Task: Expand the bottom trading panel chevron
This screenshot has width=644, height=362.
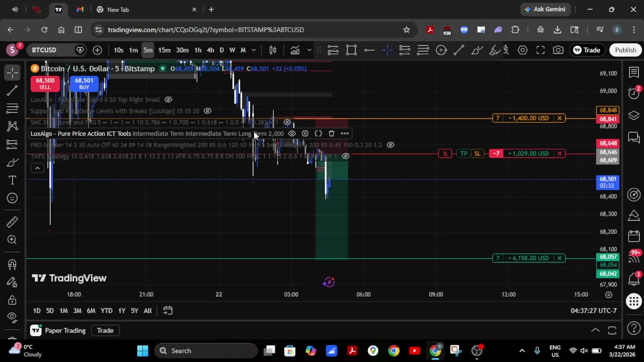Action: [x=595, y=330]
